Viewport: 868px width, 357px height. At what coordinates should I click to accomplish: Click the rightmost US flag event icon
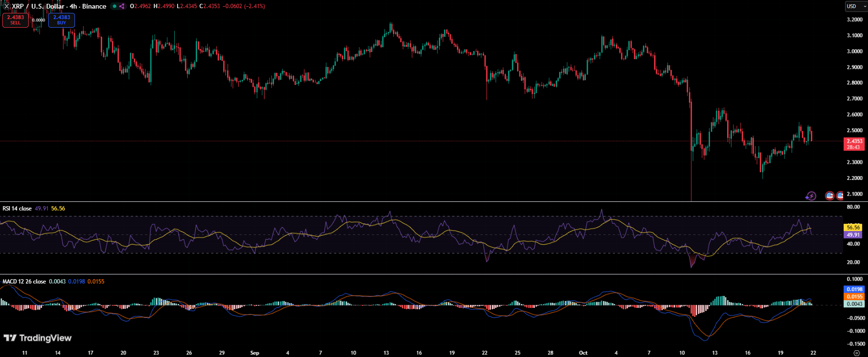click(840, 196)
